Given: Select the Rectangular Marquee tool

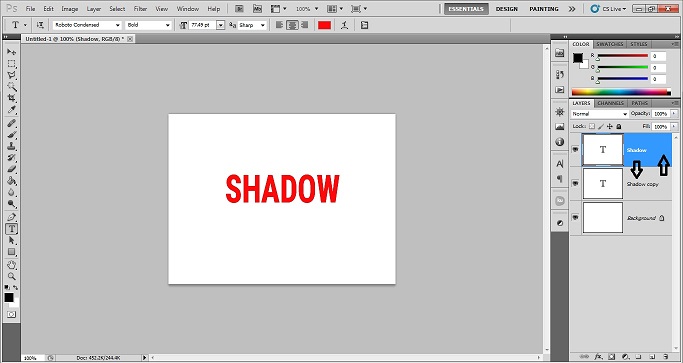Looking at the screenshot, I should click(x=11, y=64).
